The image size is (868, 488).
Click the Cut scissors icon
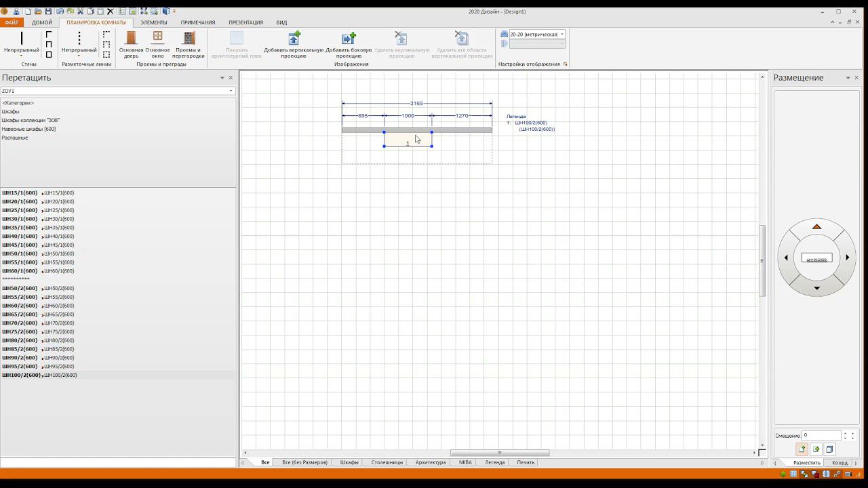(x=80, y=12)
